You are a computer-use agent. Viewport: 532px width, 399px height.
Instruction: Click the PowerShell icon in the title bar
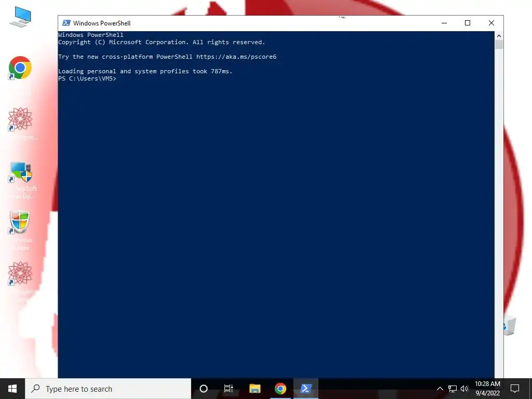point(66,23)
